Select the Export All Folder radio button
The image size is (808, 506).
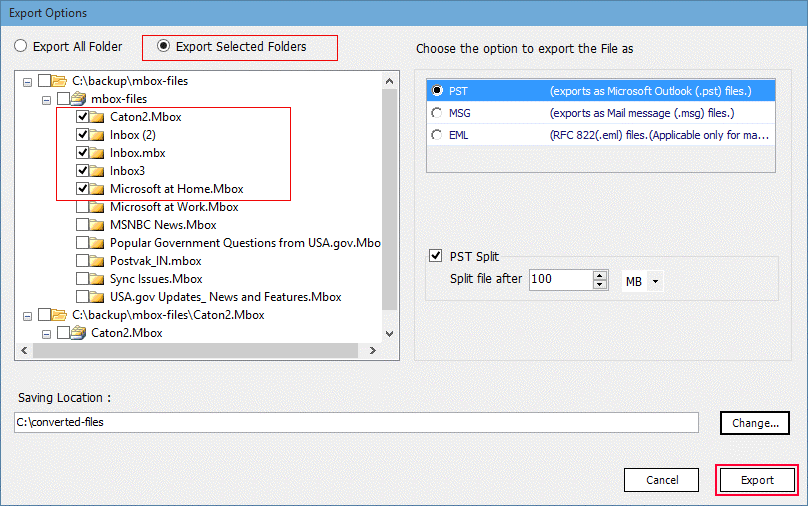pos(20,46)
